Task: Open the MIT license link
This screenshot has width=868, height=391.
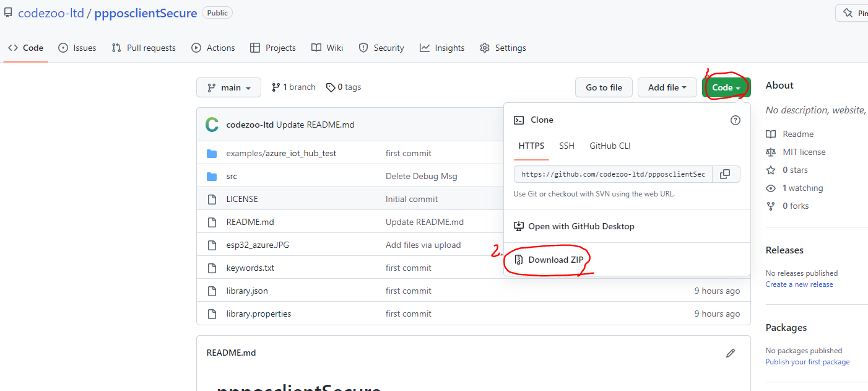Action: [x=796, y=152]
